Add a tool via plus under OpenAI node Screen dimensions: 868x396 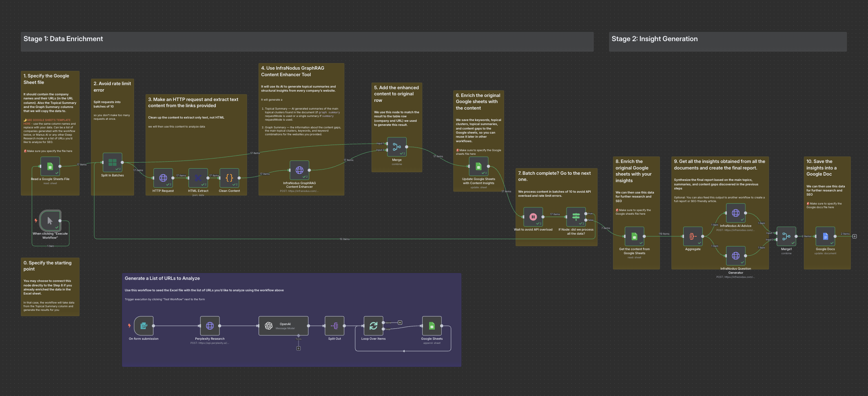click(x=299, y=348)
